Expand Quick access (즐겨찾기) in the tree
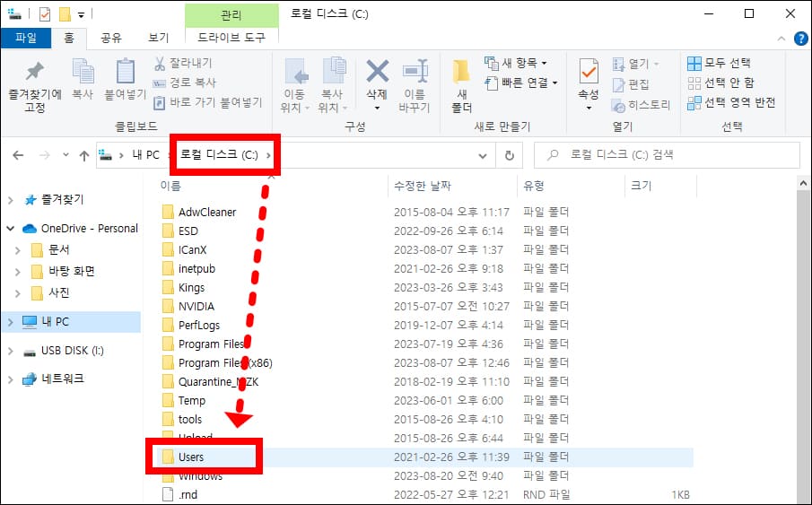This screenshot has width=812, height=505. point(11,200)
